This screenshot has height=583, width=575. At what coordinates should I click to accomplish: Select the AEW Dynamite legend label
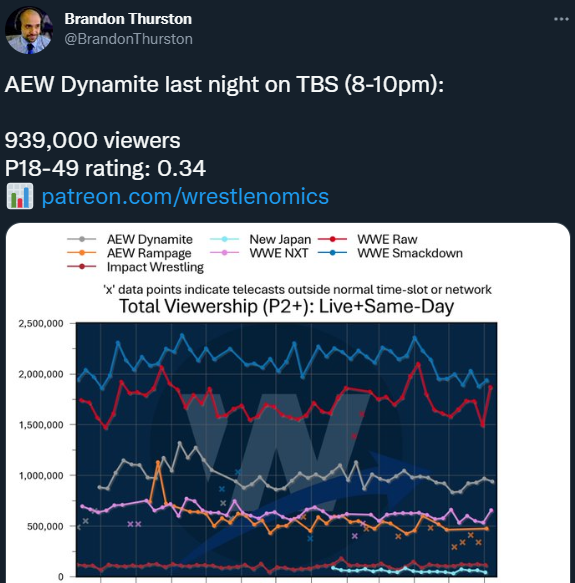tap(150, 239)
